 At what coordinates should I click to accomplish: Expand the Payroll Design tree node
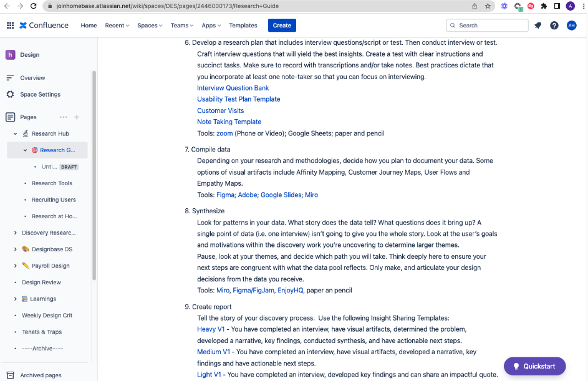pyautogui.click(x=16, y=266)
